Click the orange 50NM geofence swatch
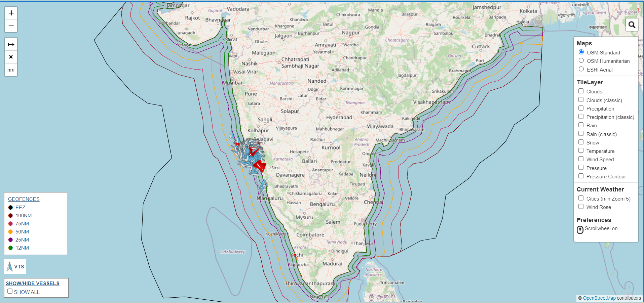Screen dimensions: 644x303 10,232
